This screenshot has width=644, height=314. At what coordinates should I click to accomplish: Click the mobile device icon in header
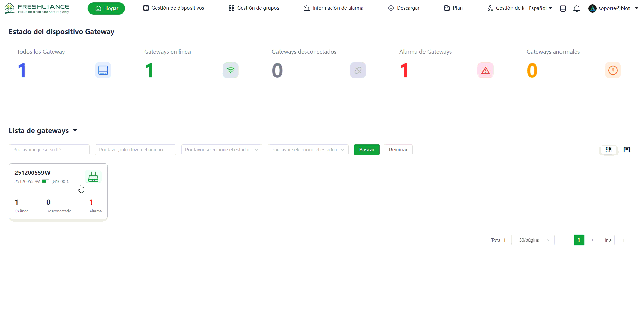pyautogui.click(x=563, y=8)
